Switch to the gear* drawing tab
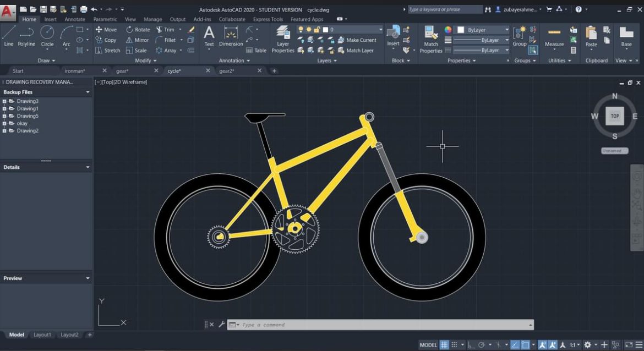This screenshot has height=351, width=644. (x=122, y=71)
